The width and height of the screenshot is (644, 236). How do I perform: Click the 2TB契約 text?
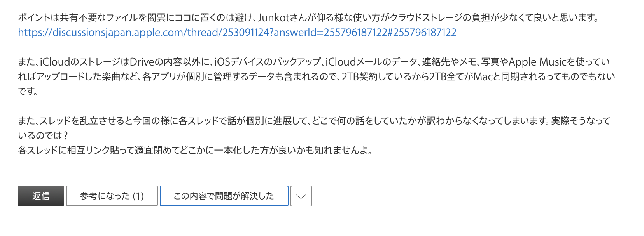(359, 77)
